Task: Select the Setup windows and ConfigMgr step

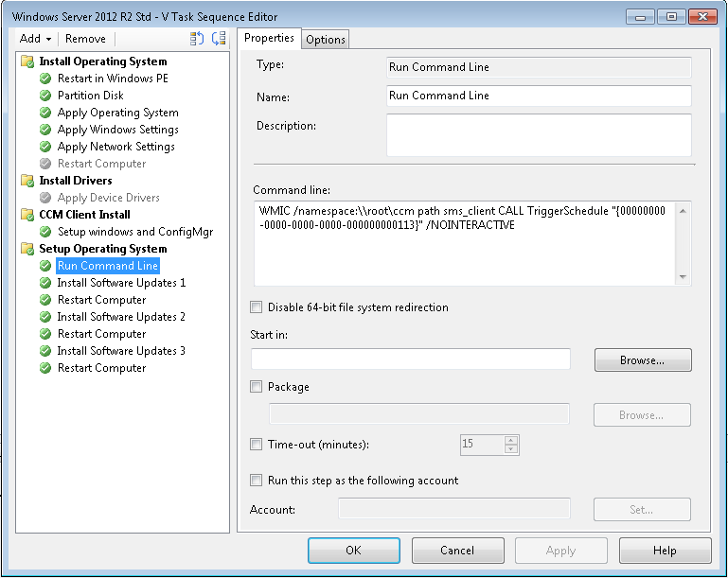Action: pyautogui.click(x=135, y=232)
